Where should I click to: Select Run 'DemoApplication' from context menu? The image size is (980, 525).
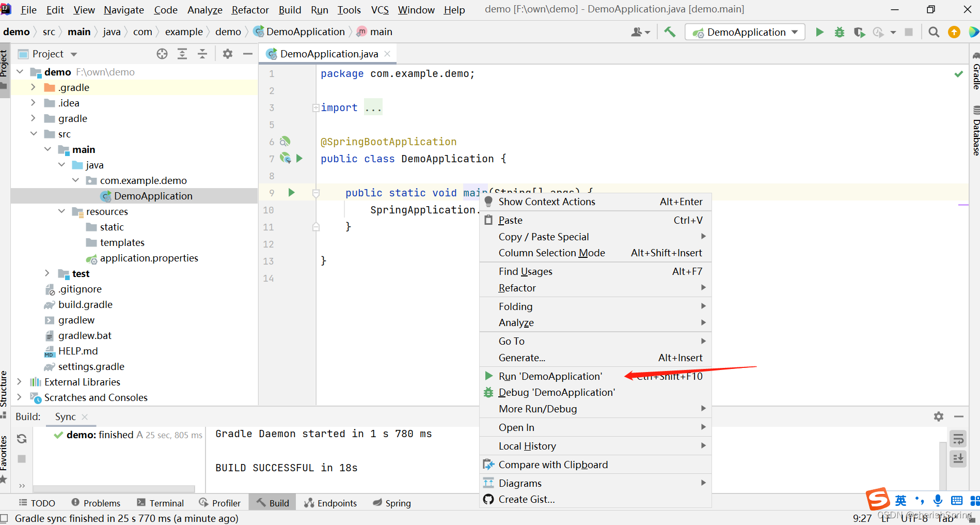[596, 376]
